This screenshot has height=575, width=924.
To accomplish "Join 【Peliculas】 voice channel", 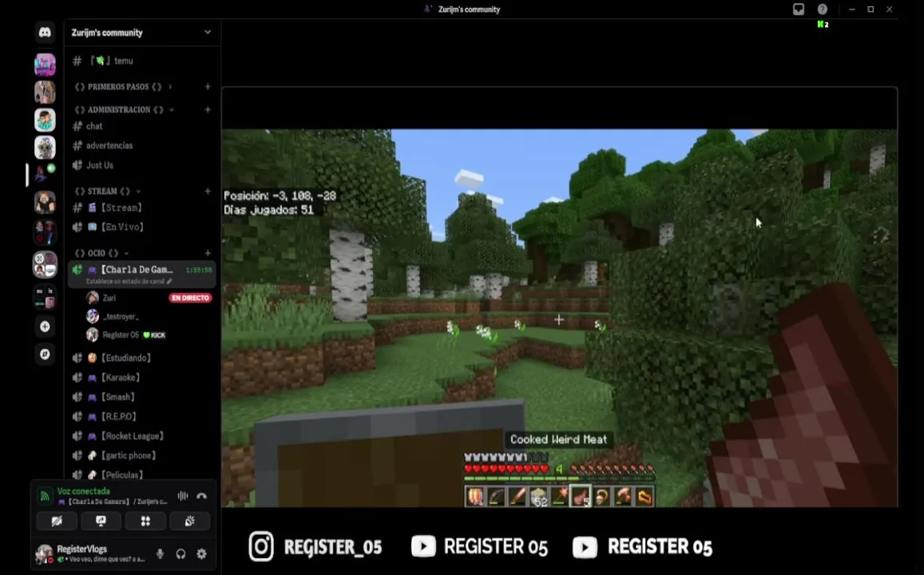I will pyautogui.click(x=141, y=474).
